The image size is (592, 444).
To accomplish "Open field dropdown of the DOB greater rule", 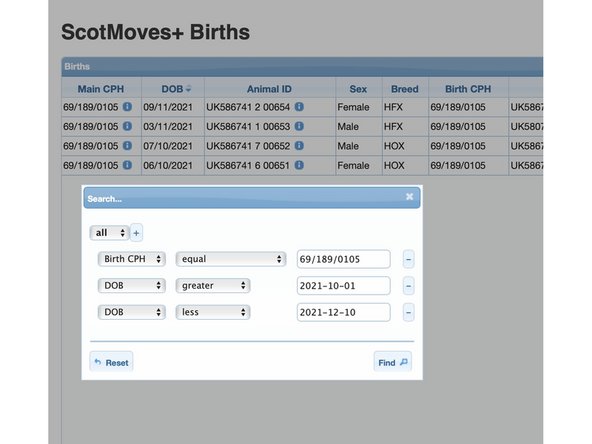I will coord(132,285).
